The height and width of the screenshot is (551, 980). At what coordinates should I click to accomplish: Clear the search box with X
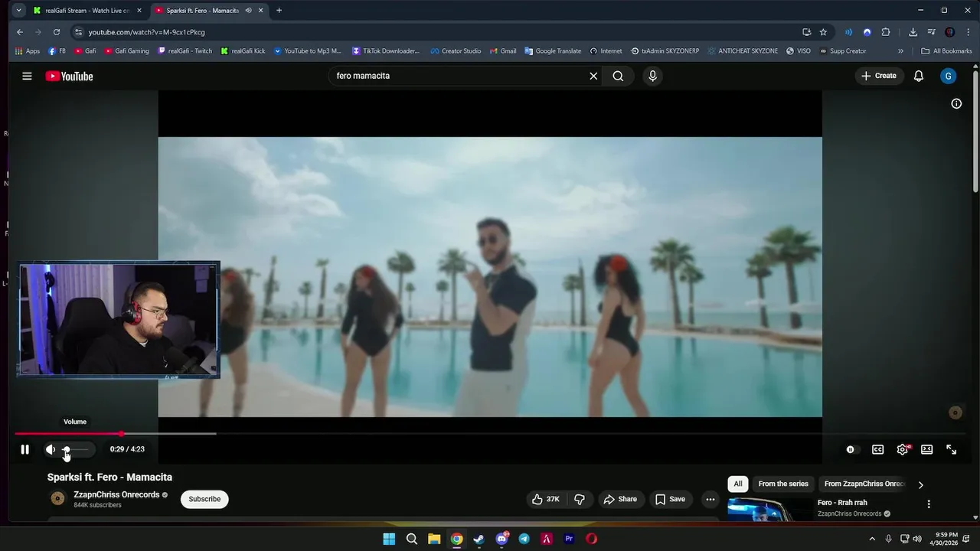point(593,76)
